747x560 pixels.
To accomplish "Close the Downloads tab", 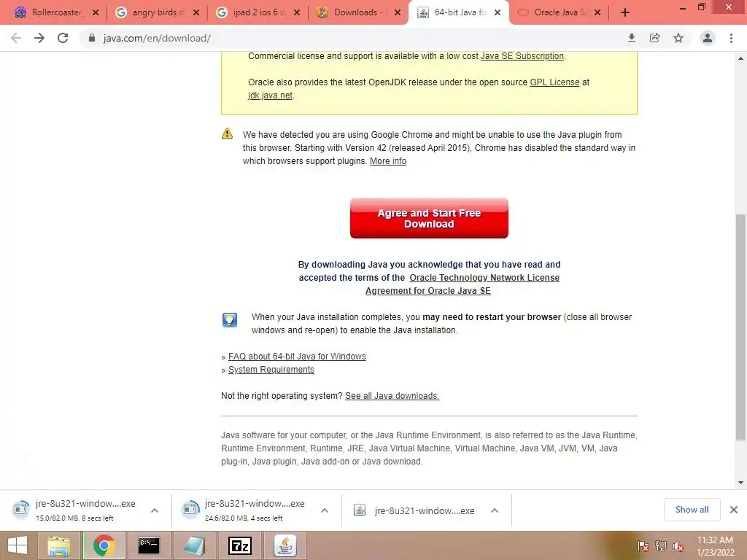I will [x=398, y=12].
